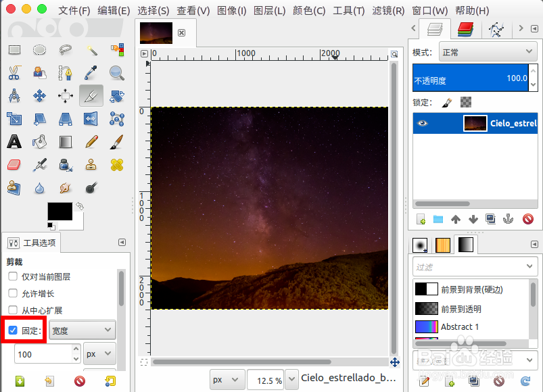Toggle lock pixels brush icon
This screenshot has width=543, height=392.
click(447, 103)
